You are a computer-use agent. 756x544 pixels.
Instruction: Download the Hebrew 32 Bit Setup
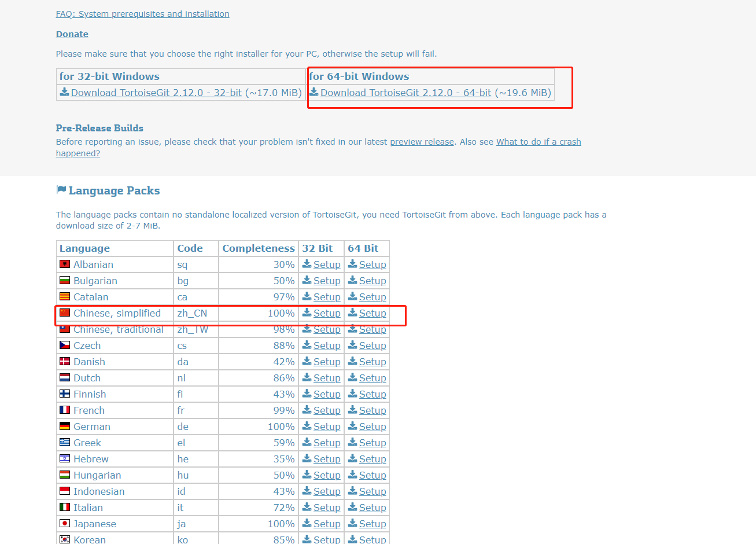point(326,458)
